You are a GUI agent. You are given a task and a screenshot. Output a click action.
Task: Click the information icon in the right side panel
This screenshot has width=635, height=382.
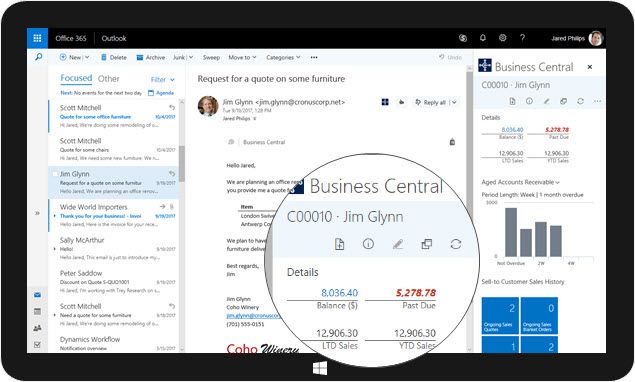point(529,101)
